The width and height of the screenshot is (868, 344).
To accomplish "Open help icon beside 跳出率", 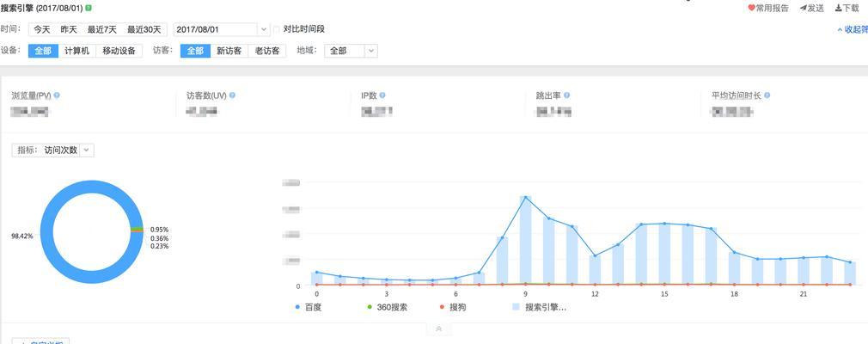I will (566, 95).
